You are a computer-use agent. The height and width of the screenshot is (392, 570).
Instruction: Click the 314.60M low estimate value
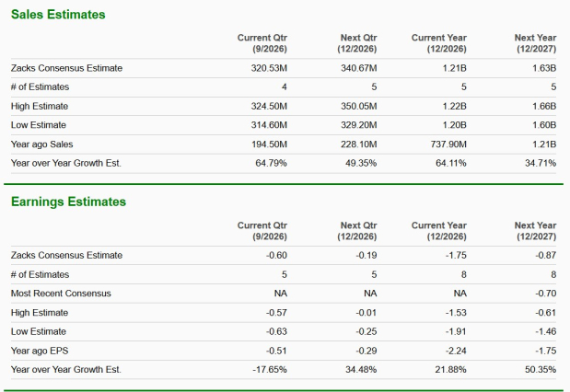269,125
